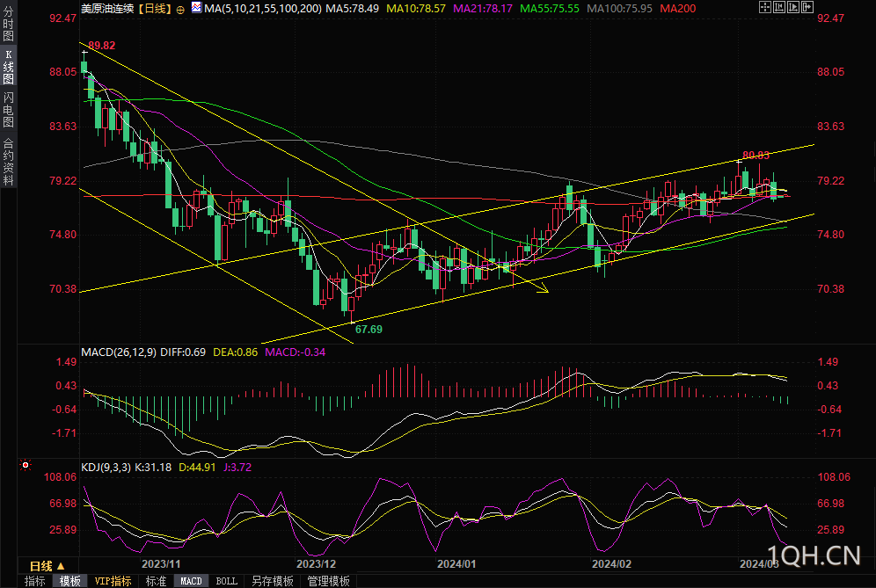876x588 pixels.
Task: Click the 89.82 high price label
Action: click(102, 46)
